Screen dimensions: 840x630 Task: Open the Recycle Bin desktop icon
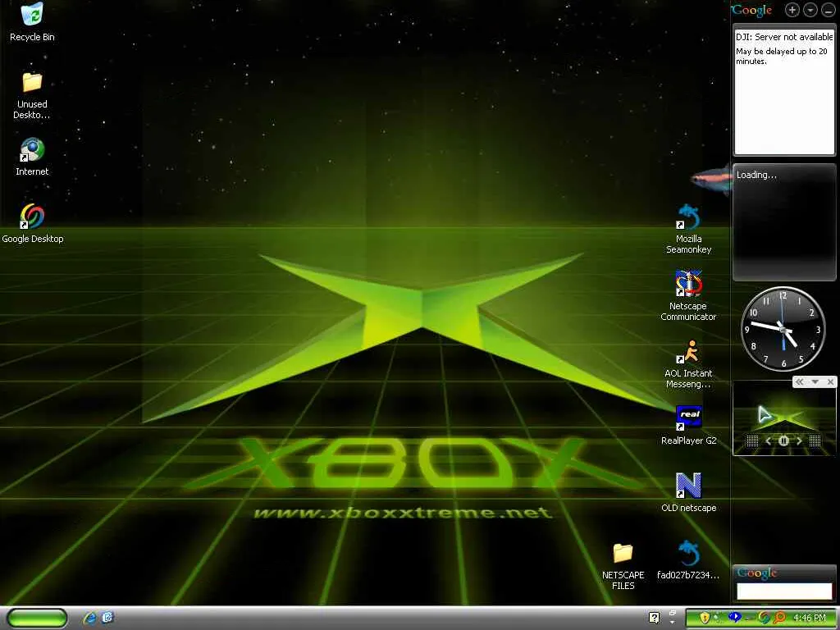tap(32, 21)
